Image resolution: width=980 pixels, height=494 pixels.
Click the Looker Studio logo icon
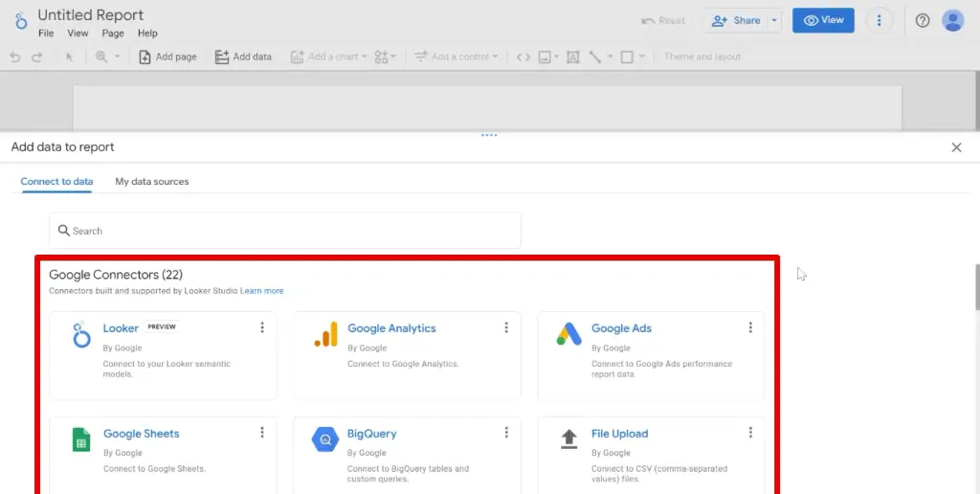(21, 21)
